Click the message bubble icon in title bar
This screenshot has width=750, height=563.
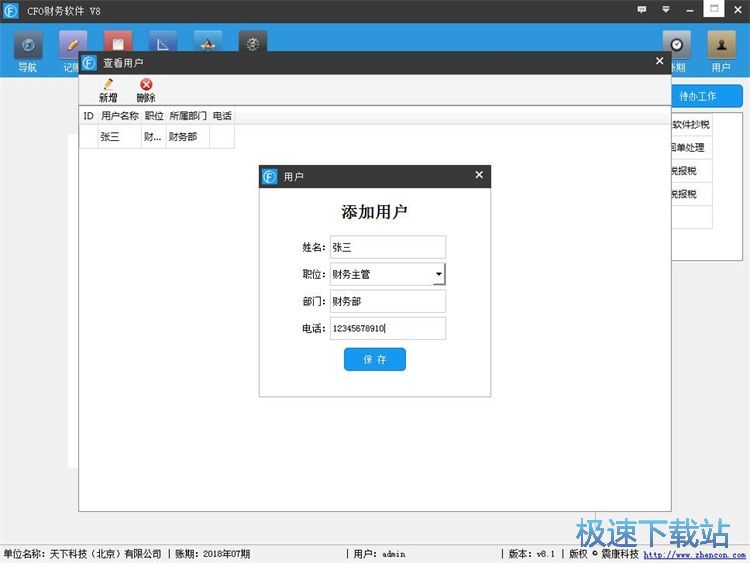[x=642, y=10]
